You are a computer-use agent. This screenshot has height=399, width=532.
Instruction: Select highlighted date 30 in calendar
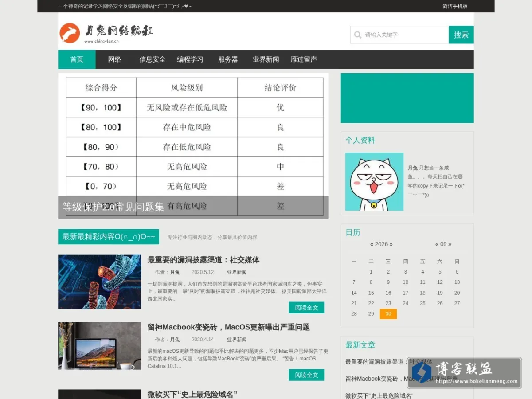(x=388, y=314)
